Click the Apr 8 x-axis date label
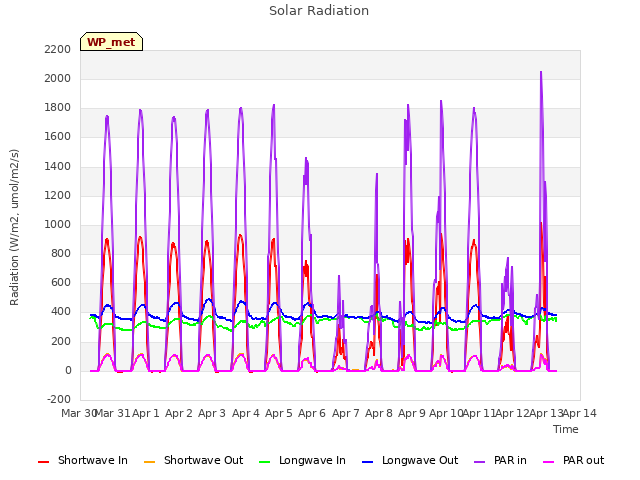Screen dimensions: 640x480 (x=379, y=413)
